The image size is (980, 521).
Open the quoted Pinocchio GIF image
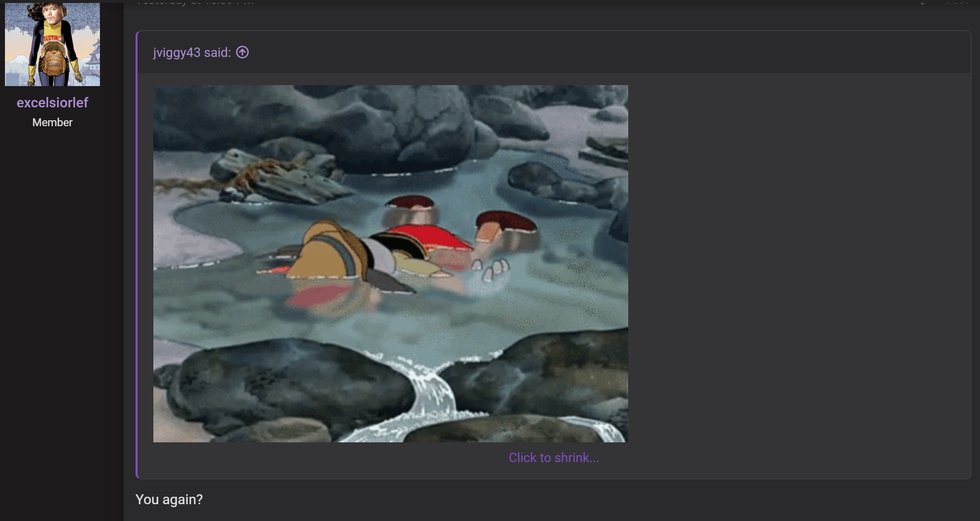(391, 264)
